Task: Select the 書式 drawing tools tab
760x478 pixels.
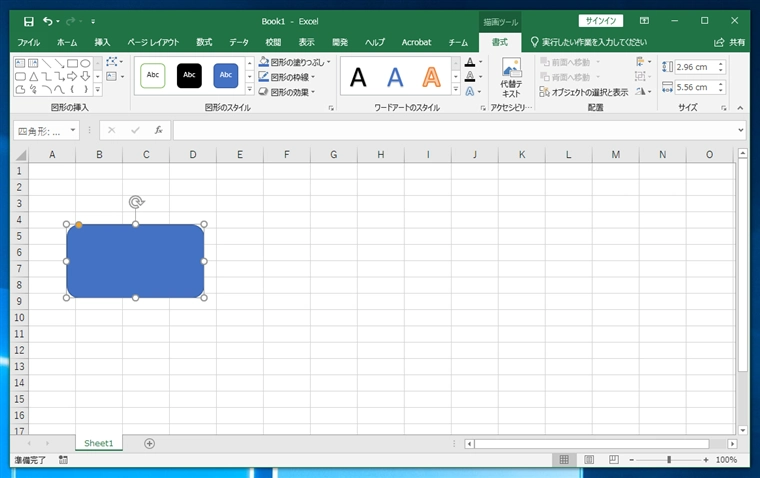Action: [x=500, y=42]
